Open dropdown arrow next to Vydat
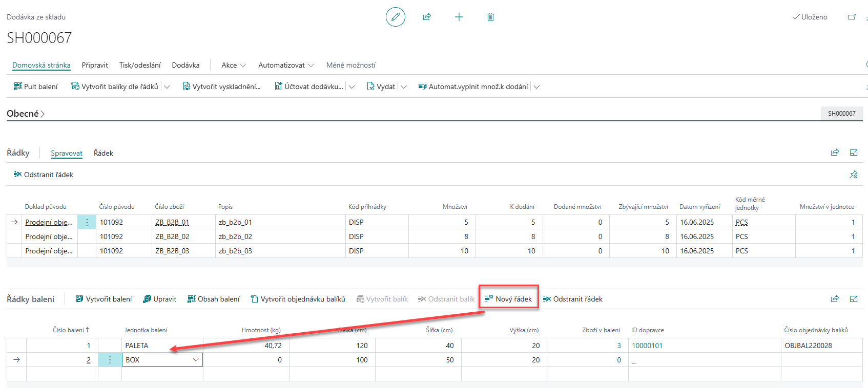This screenshot has width=868, height=388. coord(404,87)
